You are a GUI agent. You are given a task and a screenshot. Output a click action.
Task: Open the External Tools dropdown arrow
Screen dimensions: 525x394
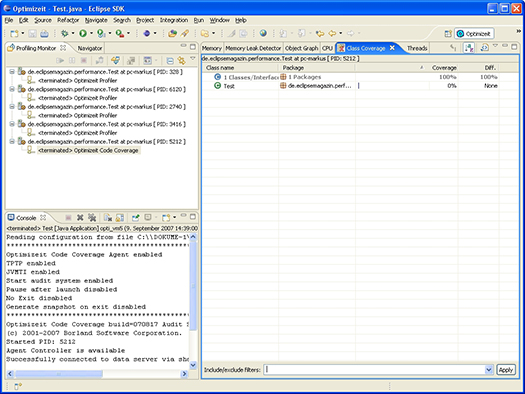pos(128,33)
